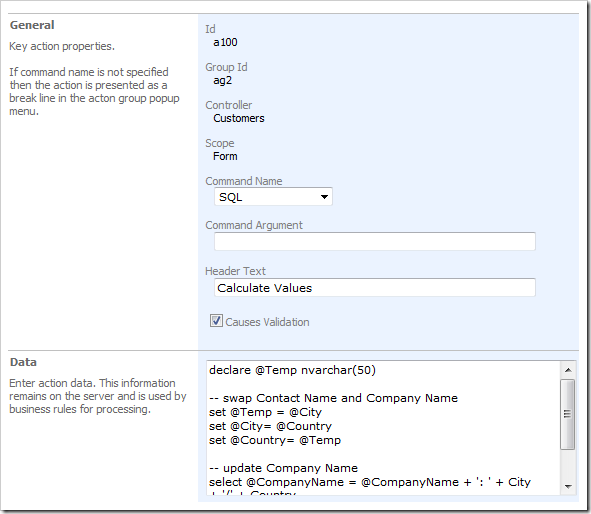This screenshot has width=591, height=514.
Task: Click the 'set @Temp = @City' line
Action: tap(265, 412)
